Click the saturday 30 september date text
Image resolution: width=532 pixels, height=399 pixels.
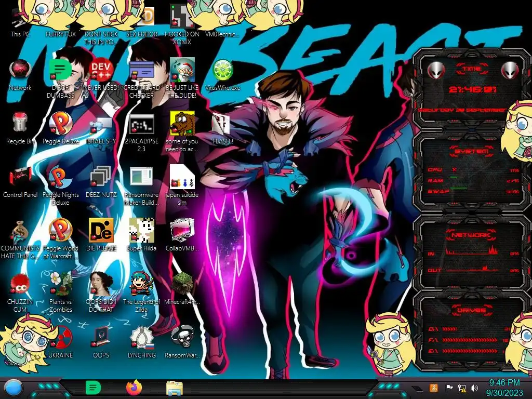pos(462,110)
